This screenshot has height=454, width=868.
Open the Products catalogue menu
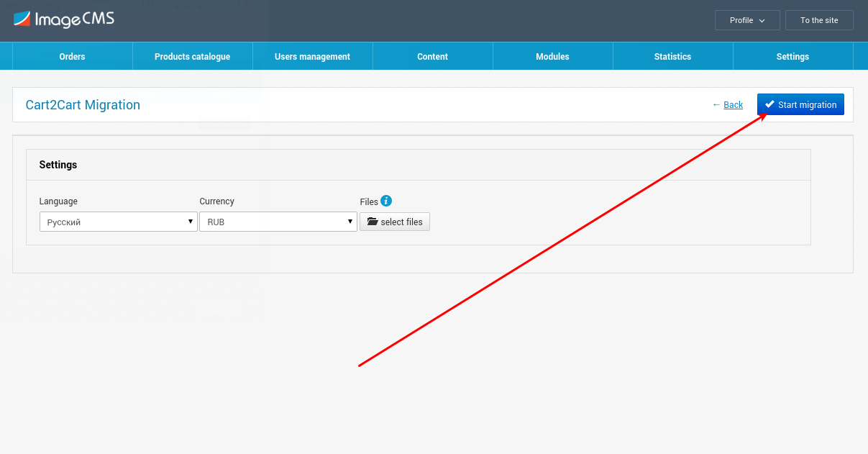point(193,56)
